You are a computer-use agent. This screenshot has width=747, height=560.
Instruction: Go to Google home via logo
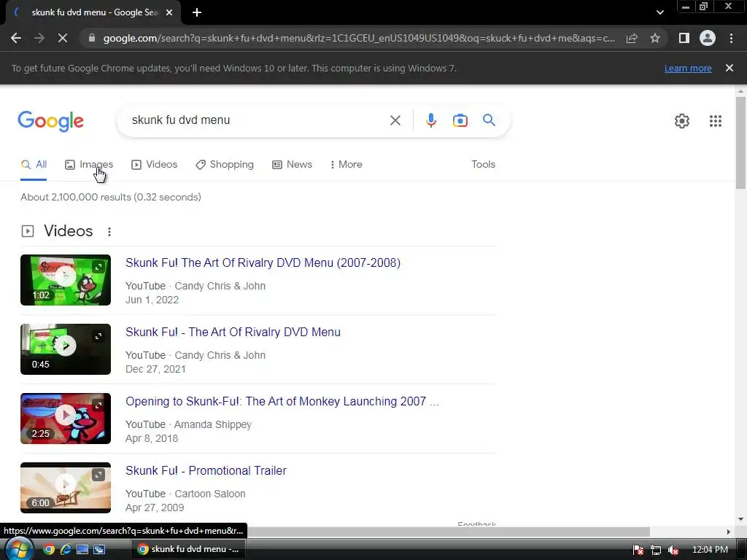pos(50,121)
